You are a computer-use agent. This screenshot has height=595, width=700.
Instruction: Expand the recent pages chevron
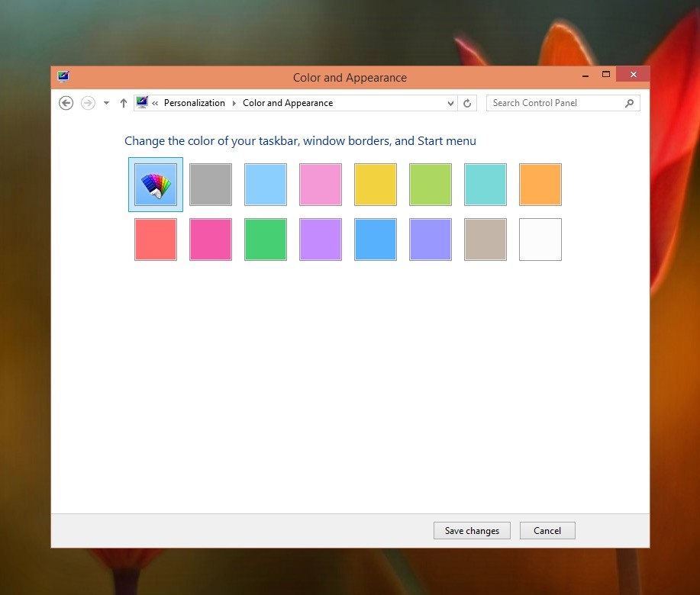(x=106, y=102)
